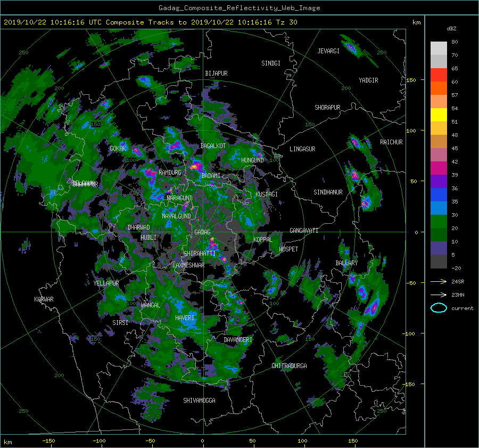
Task: Click the 150 km right axis label
Action: click(x=411, y=80)
